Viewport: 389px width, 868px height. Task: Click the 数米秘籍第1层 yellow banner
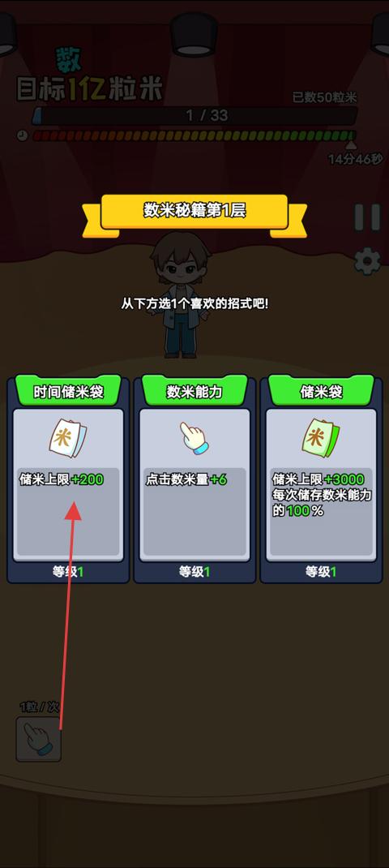pos(194,212)
